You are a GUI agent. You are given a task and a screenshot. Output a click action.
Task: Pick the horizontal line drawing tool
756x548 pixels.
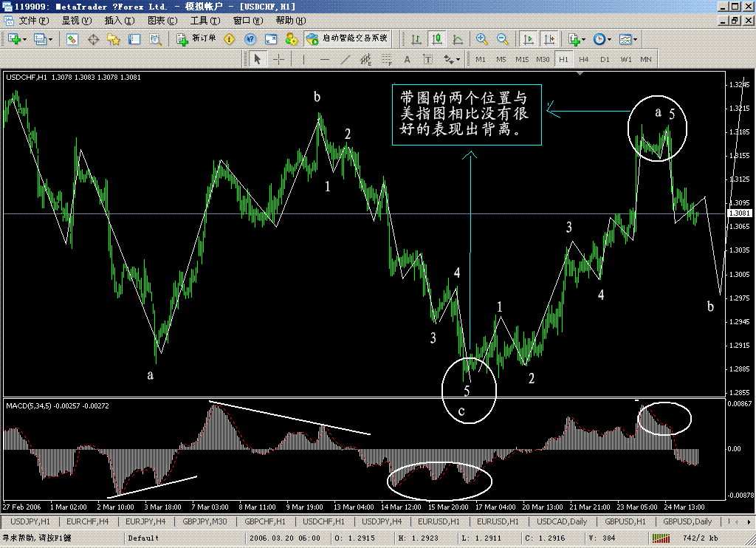[x=325, y=59]
